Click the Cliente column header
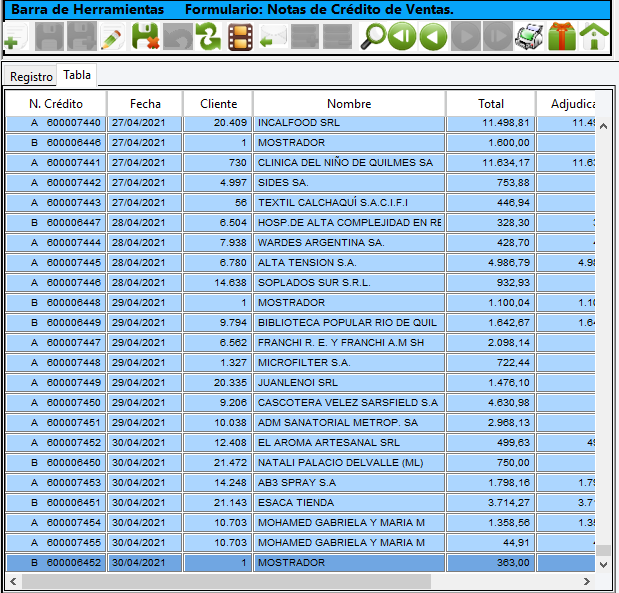 (218, 104)
